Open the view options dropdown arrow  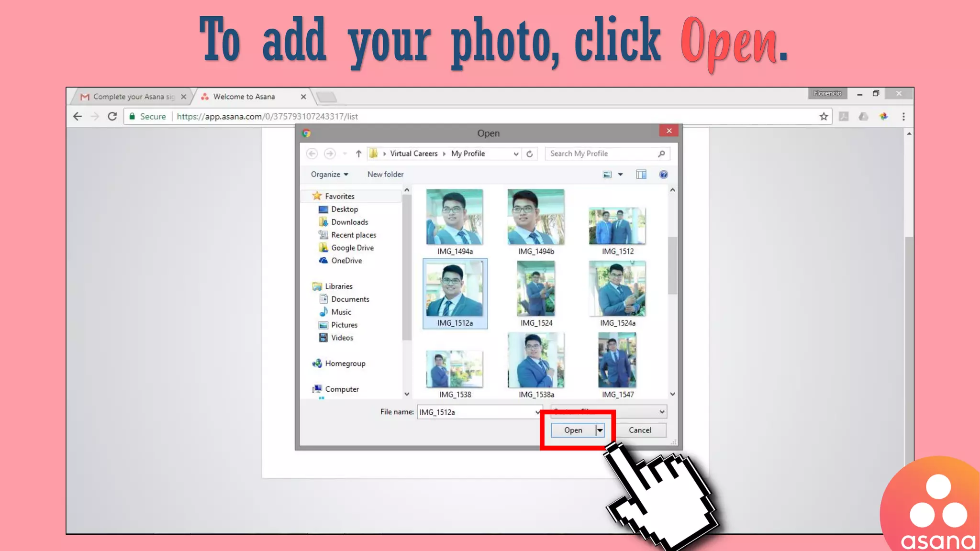[621, 175]
